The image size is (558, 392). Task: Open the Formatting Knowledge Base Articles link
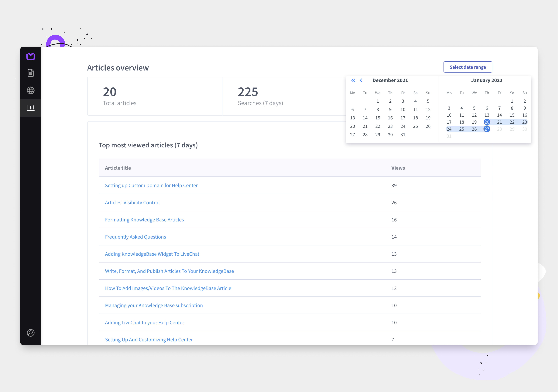coord(144,219)
